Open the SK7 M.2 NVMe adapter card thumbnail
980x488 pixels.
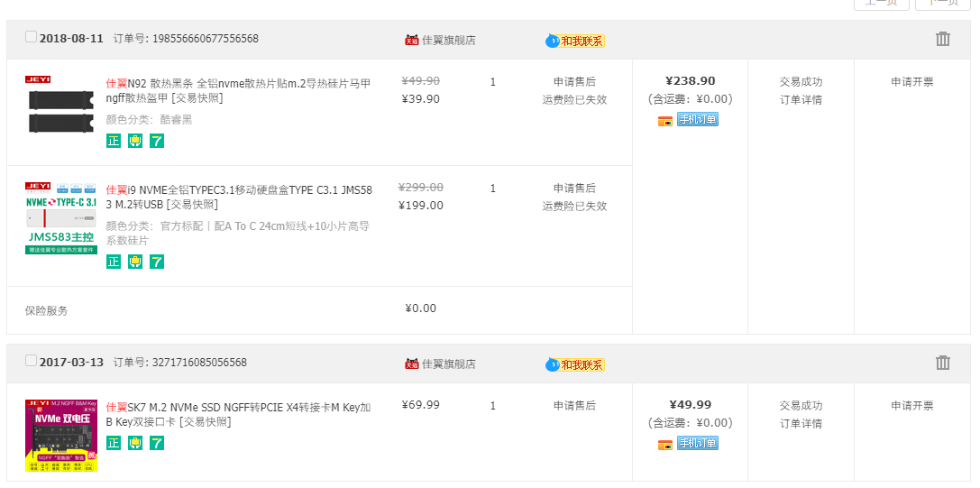(61, 436)
